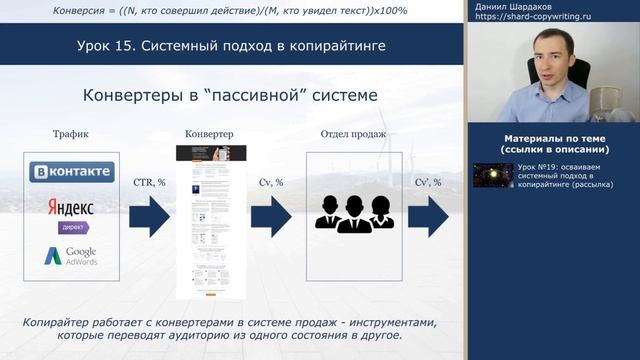Click the Cv', % label
640x360 pixels.
(428, 182)
